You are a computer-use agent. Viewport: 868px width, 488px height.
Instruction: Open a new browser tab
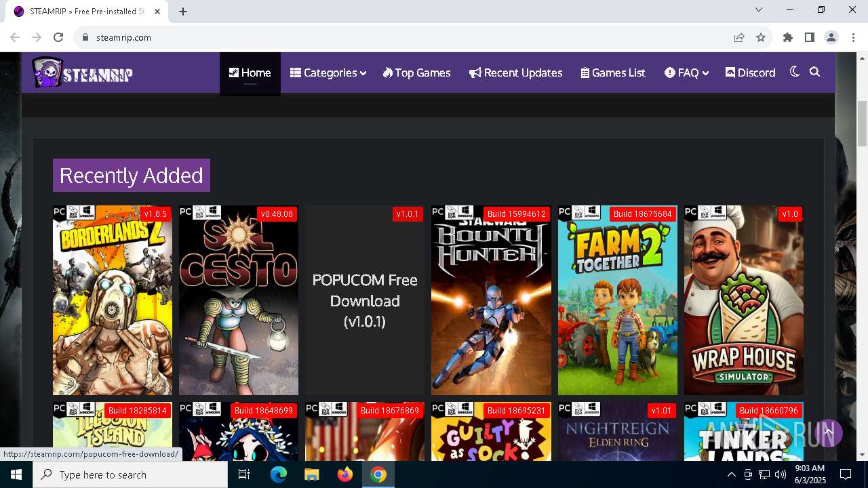[x=183, y=11]
